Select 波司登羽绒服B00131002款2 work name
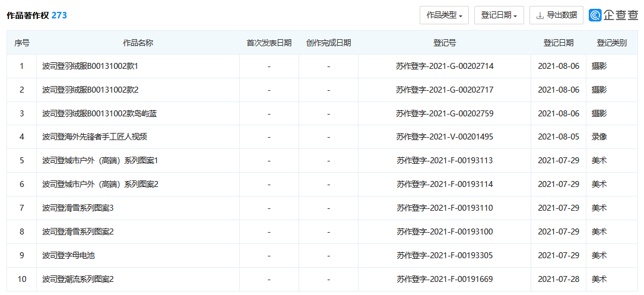This screenshot has height=295, width=644. [x=90, y=90]
